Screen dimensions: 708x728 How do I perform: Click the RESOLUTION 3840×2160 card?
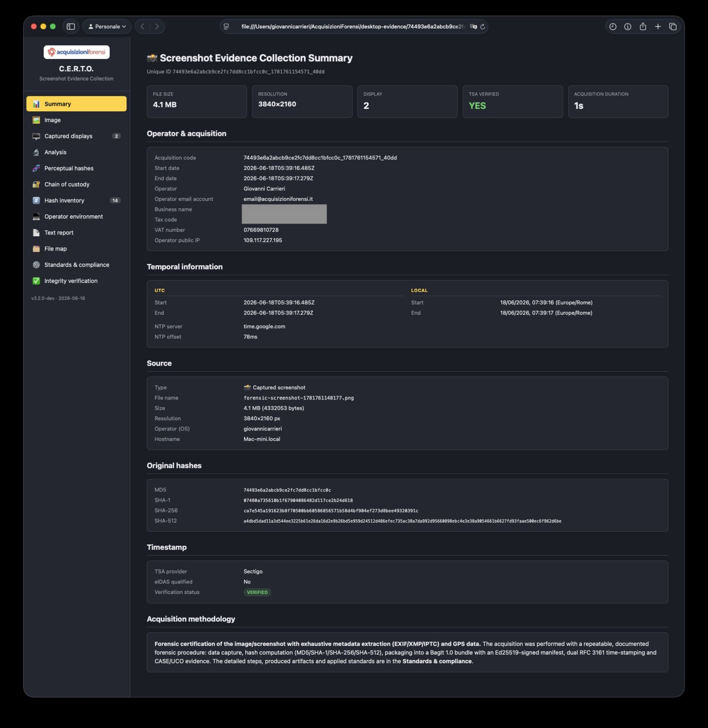click(x=302, y=102)
